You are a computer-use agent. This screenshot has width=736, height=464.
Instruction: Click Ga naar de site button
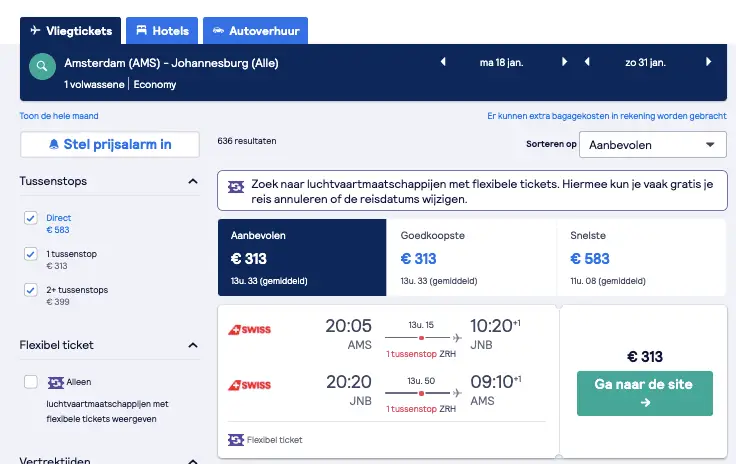coord(644,393)
